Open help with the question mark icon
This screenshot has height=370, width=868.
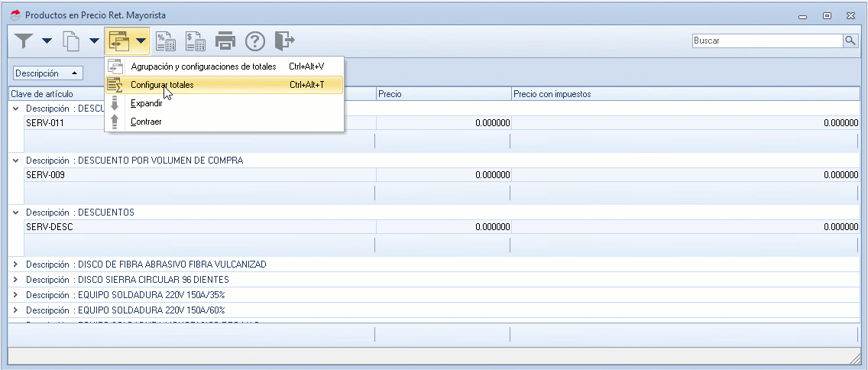(x=254, y=41)
